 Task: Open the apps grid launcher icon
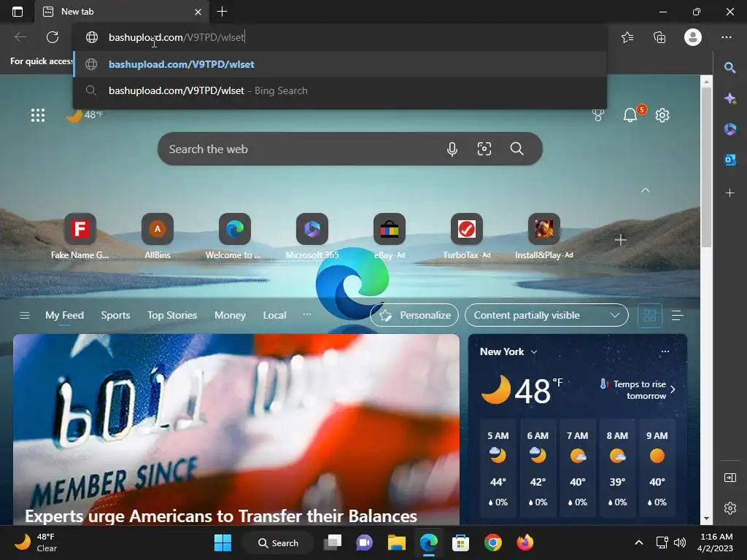pyautogui.click(x=38, y=115)
